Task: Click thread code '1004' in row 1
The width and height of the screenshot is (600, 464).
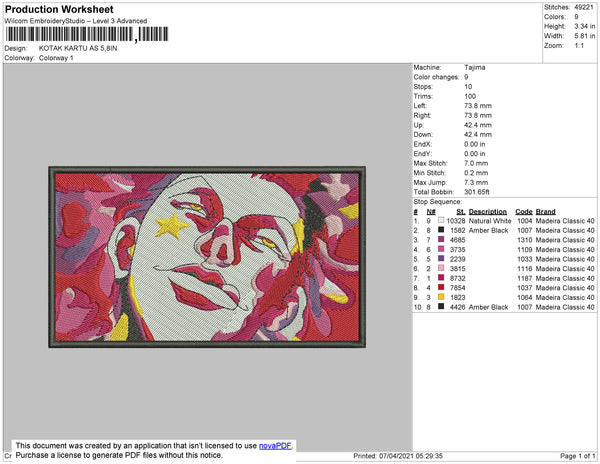Action: 525,221
